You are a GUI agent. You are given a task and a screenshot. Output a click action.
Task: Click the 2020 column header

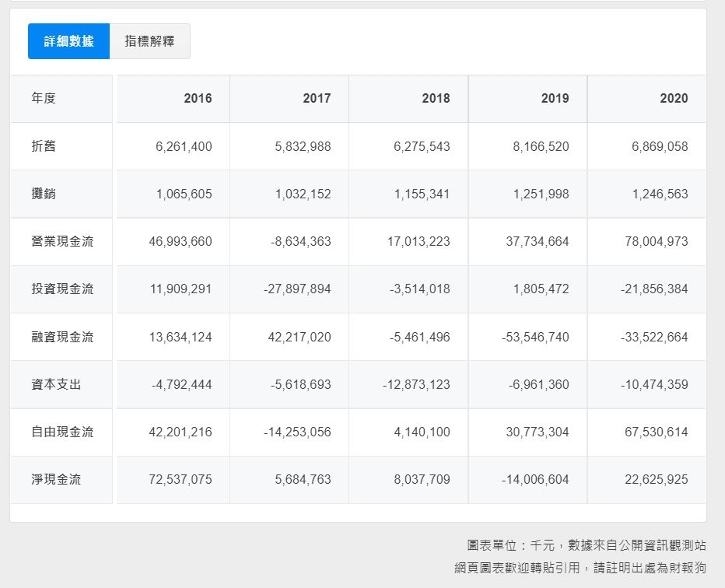(x=674, y=98)
